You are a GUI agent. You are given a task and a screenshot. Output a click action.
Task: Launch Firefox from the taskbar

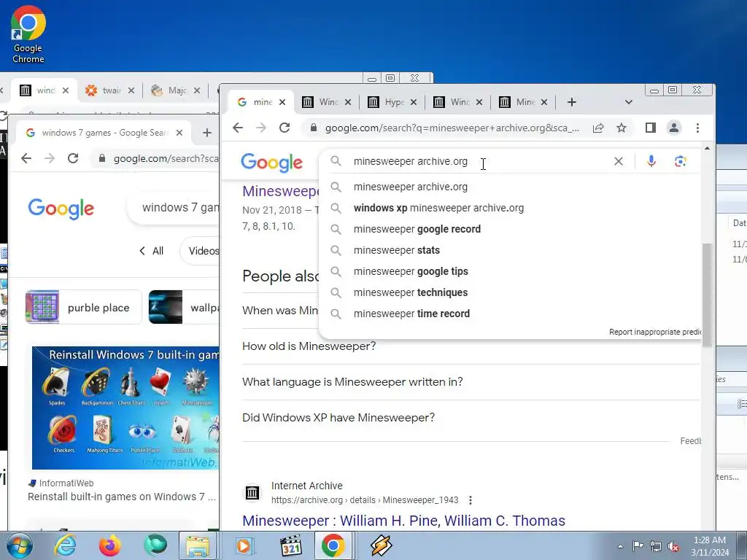pyautogui.click(x=110, y=545)
